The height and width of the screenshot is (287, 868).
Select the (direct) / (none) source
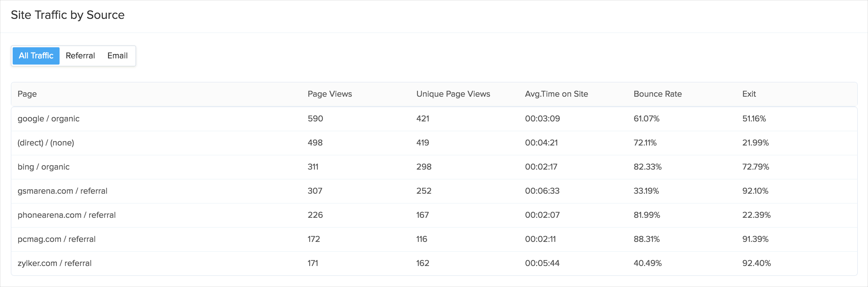46,143
